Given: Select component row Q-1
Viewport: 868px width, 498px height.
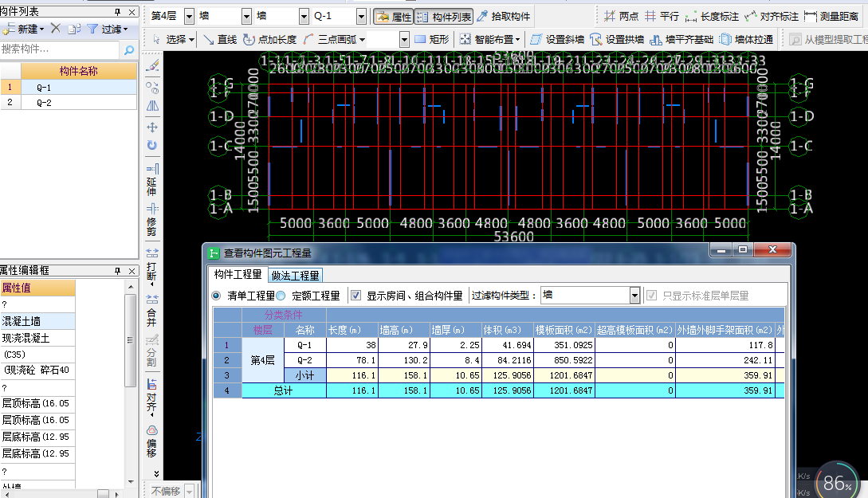Looking at the screenshot, I should click(x=78, y=88).
